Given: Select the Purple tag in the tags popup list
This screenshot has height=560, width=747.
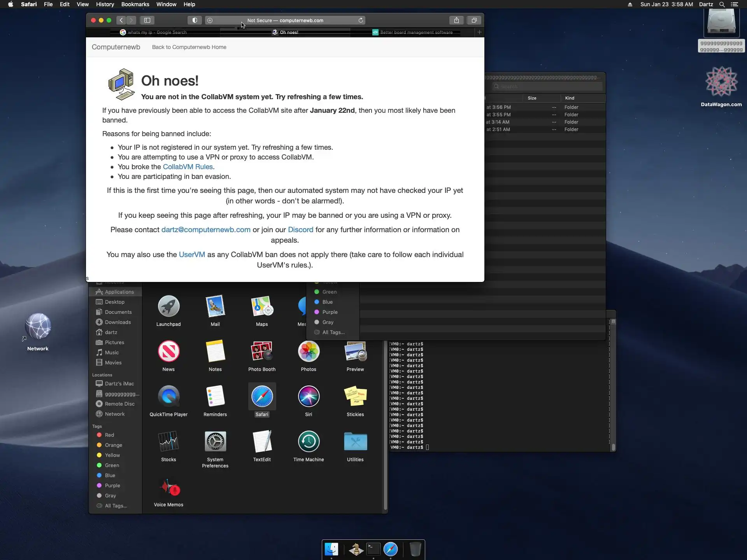Looking at the screenshot, I should (330, 312).
